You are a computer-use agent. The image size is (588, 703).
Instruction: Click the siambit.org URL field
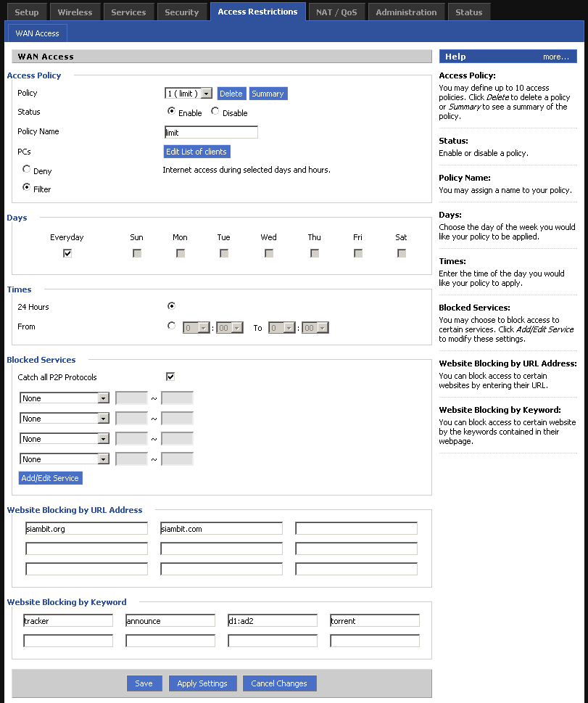click(86, 529)
